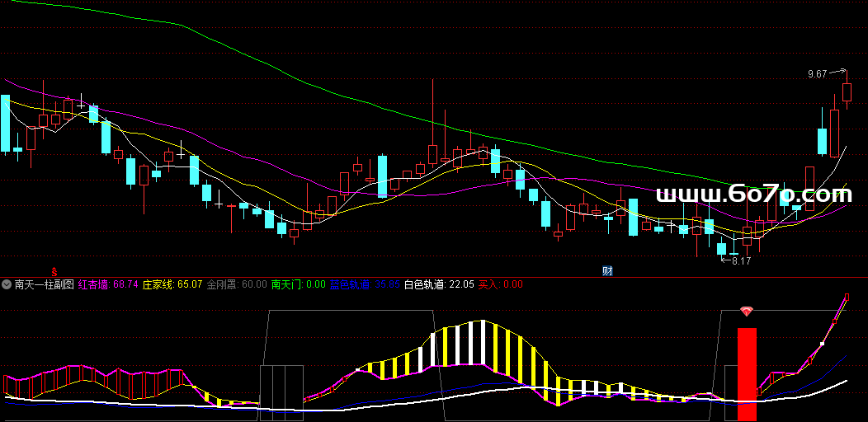Select the 白色轨道 22.05 label

[x=439, y=284]
